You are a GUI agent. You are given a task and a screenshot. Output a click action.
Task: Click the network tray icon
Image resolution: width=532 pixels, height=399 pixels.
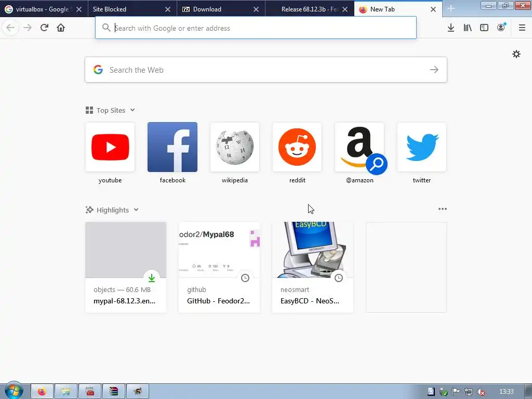coord(469,392)
